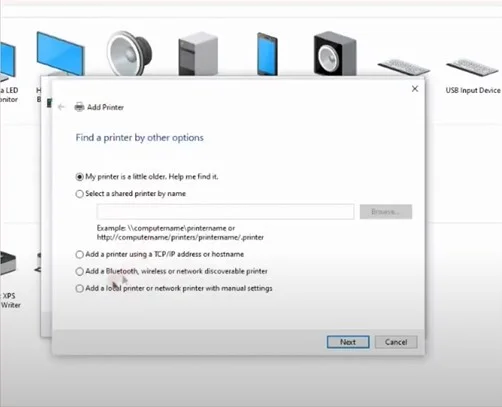Select the blue monitor device icon
The width and height of the screenshot is (502, 407).
tap(60, 54)
